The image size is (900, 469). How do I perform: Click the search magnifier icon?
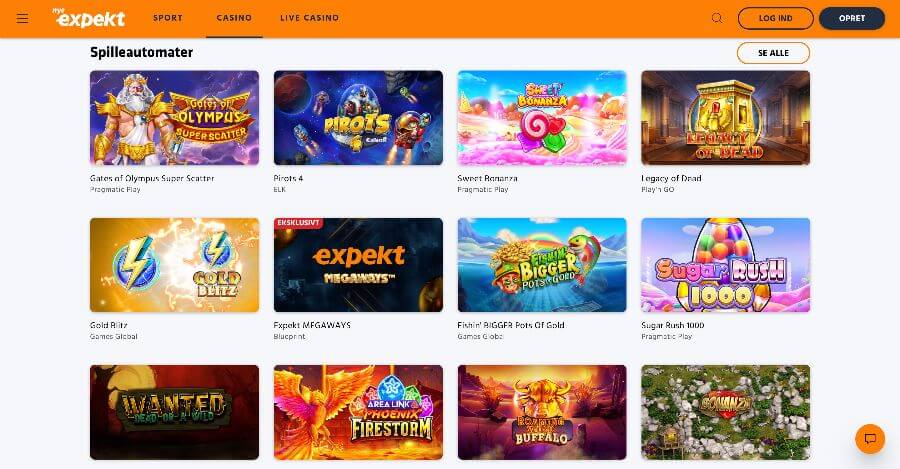click(x=717, y=18)
